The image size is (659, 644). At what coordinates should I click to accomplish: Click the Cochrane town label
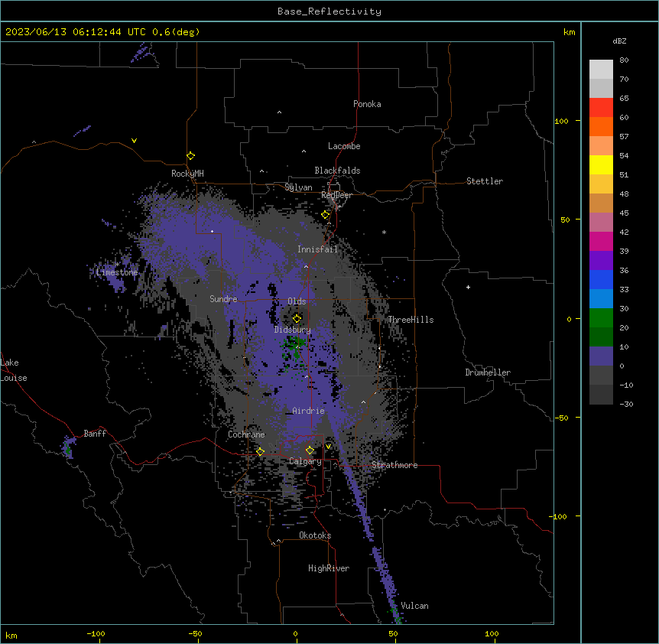pos(247,434)
